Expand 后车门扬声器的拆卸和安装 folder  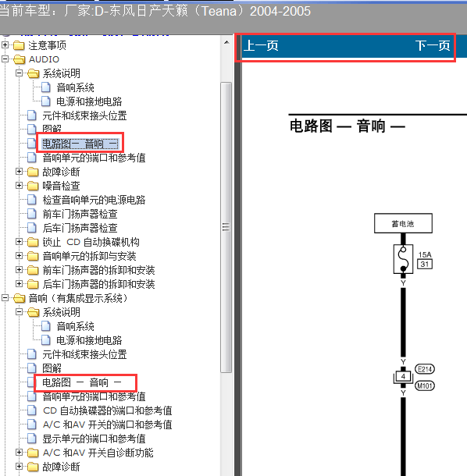click(19, 283)
